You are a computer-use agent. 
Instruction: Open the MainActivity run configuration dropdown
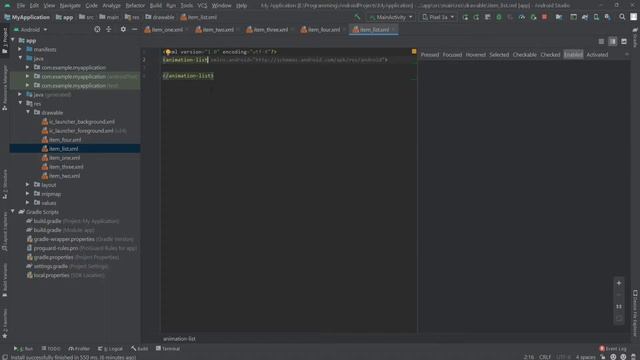pos(391,17)
